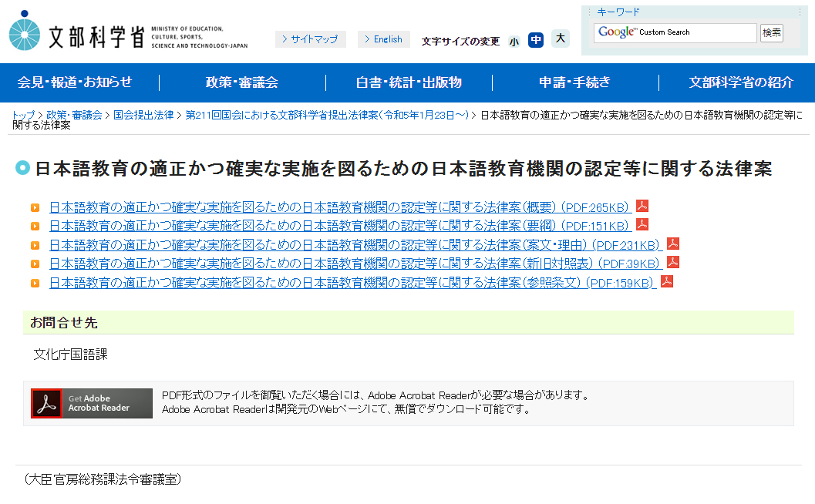Viewport: 815px width, 504px height.
Task: Open PDF icon beside the 概要 law link
Action: tap(642, 205)
